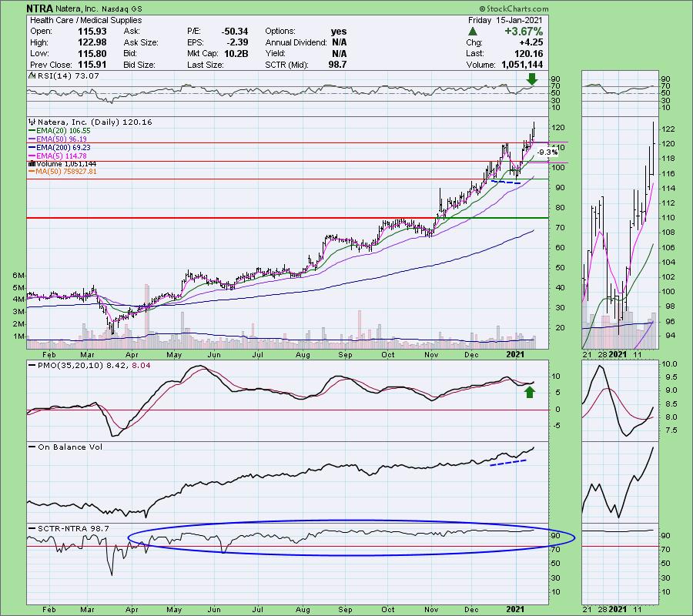Click the Health Care / Medical Supplies label

tap(85, 20)
